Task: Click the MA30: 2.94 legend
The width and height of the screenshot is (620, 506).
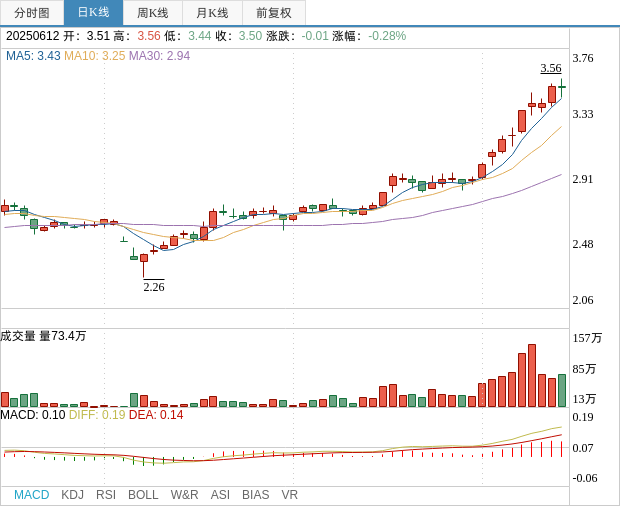Action: [x=159, y=56]
